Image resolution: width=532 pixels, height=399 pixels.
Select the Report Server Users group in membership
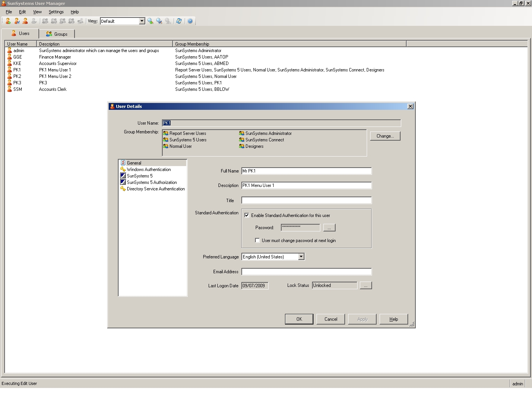pyautogui.click(x=185, y=133)
